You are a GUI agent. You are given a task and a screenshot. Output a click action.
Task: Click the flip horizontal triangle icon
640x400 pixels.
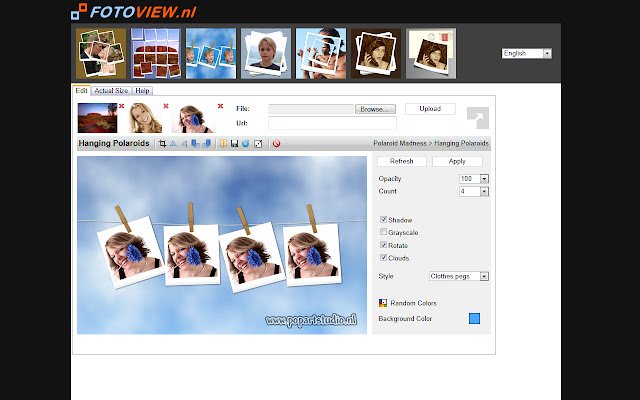184,144
